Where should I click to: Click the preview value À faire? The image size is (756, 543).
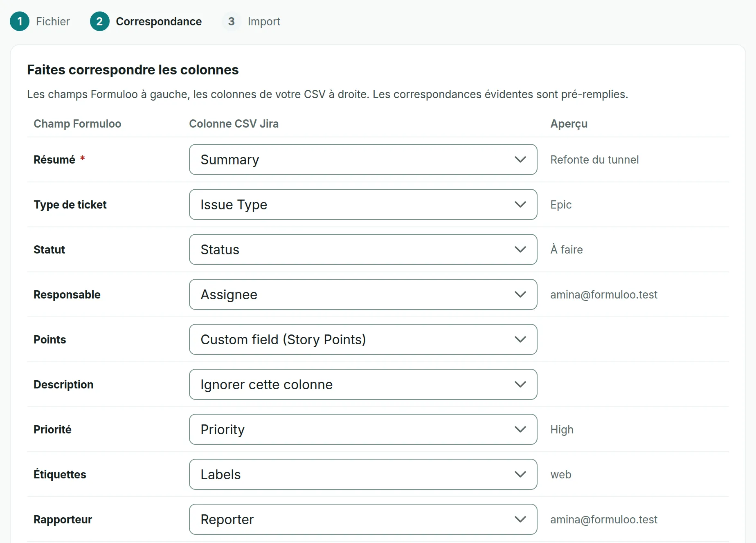pyautogui.click(x=567, y=249)
